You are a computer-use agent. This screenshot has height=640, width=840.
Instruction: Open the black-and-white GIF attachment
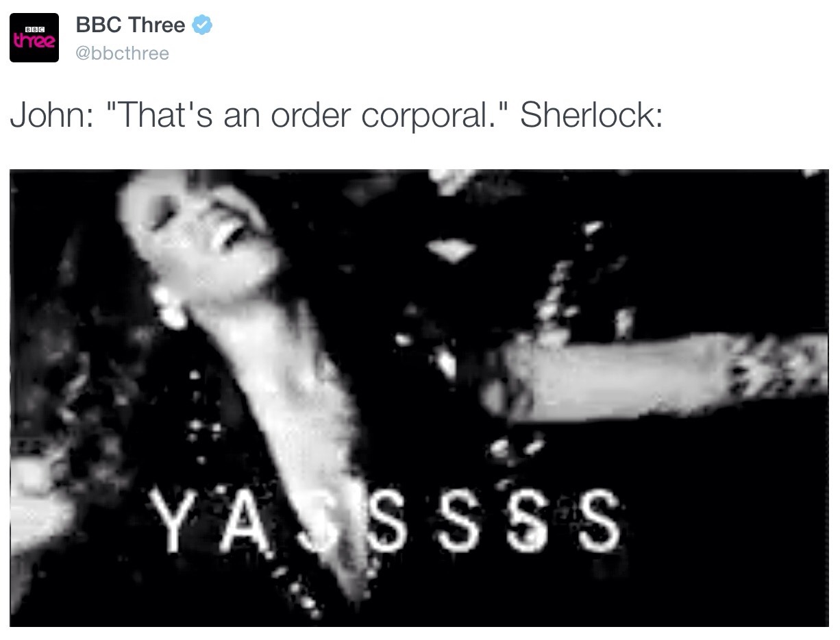(x=419, y=397)
